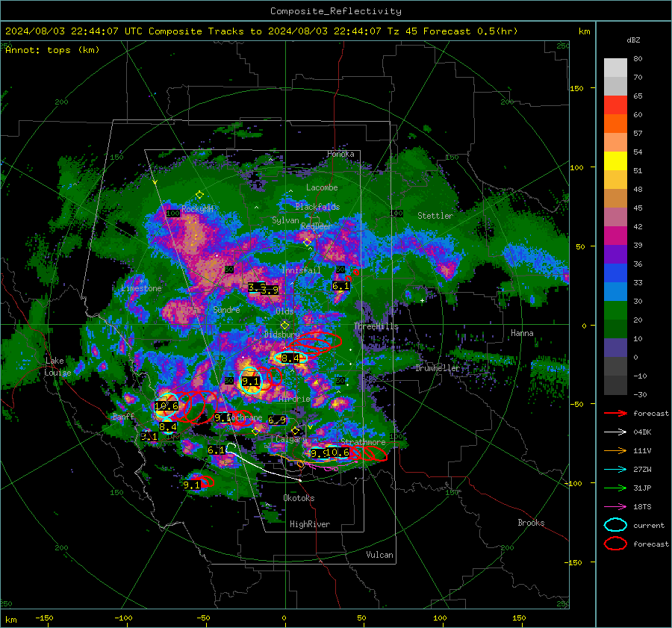Click the red 'forecast' ellipse legend symbol
This screenshot has height=628, width=672.
click(615, 544)
